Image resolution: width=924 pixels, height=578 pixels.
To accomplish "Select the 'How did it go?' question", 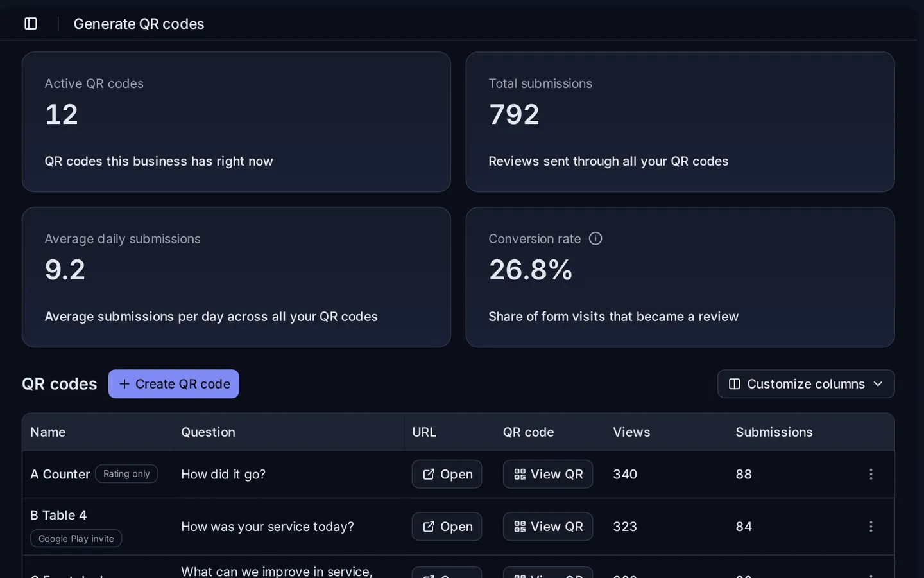I will coord(223,474).
